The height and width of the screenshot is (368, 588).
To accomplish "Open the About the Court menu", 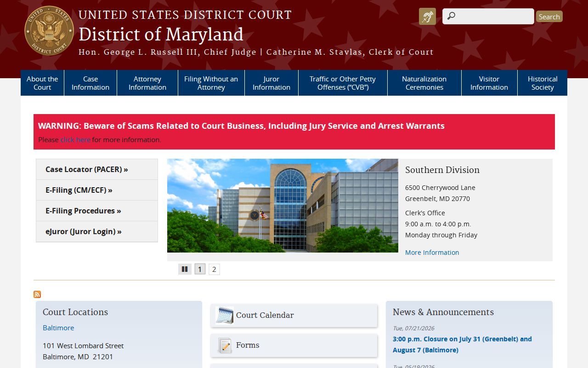I will 42,83.
